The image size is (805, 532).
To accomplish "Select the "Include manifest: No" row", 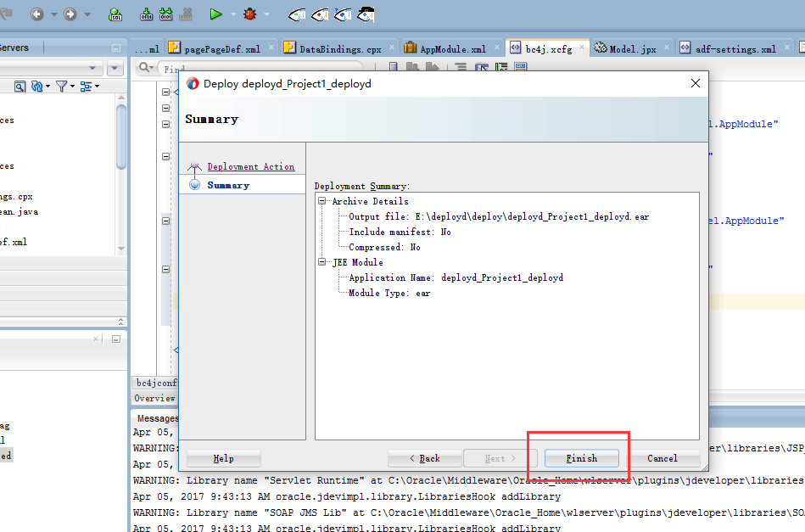I will (400, 232).
